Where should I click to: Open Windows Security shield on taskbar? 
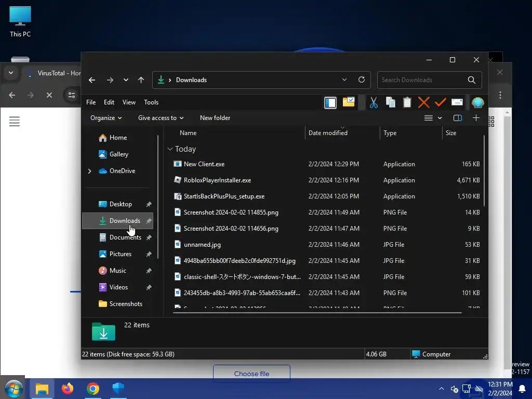tap(118, 388)
